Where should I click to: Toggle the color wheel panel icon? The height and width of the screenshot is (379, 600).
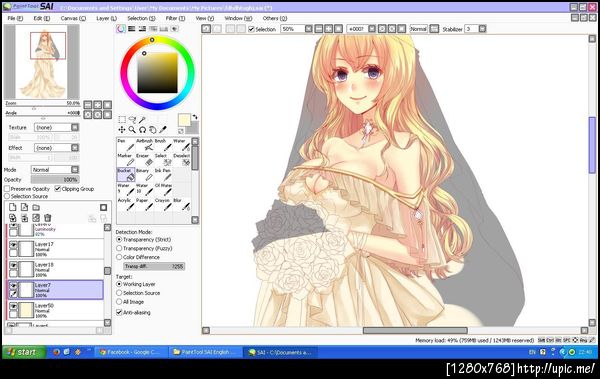[x=121, y=29]
